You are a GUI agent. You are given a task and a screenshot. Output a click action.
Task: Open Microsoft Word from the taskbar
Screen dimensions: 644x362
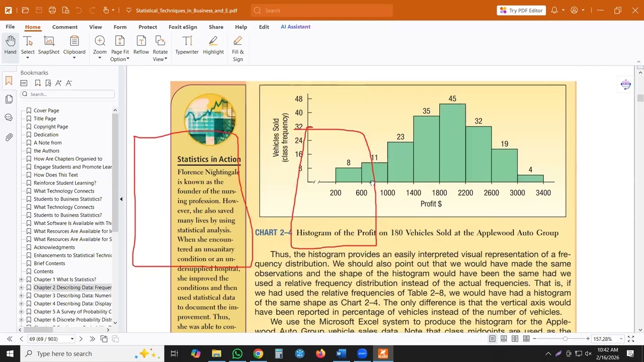[341, 353]
